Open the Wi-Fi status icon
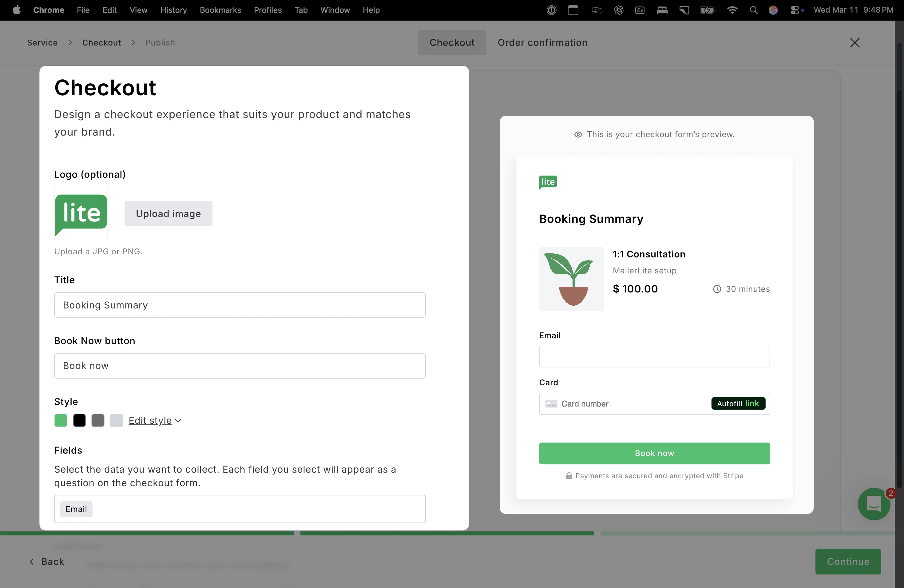The height and width of the screenshot is (588, 904). point(732,10)
